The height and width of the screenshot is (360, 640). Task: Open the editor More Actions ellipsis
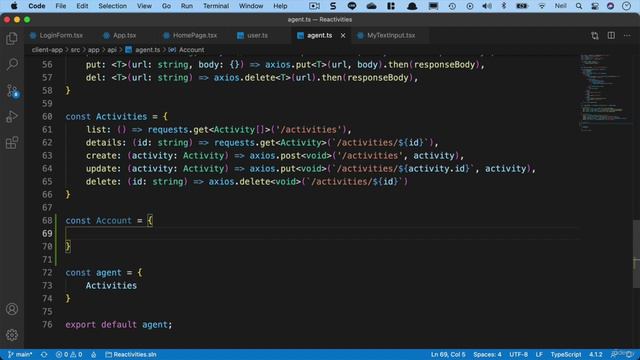627,36
